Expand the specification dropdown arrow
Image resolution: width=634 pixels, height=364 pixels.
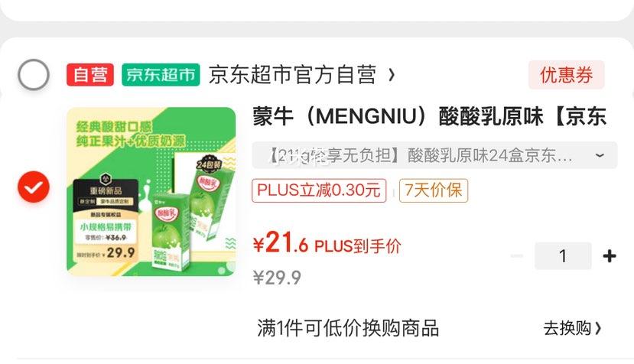coord(600,155)
